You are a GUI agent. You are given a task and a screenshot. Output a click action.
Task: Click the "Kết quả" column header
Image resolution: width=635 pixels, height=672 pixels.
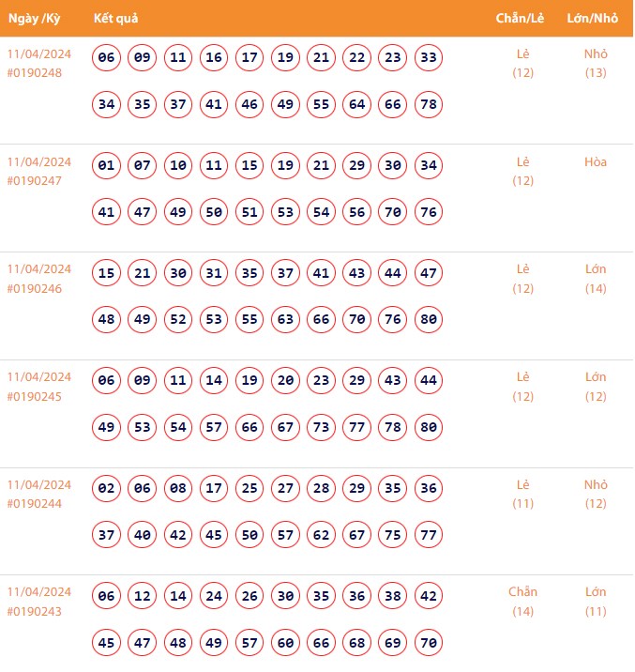116,19
